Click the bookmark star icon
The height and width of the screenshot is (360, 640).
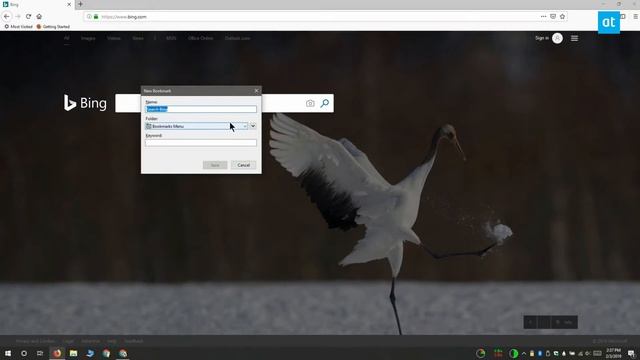[x=562, y=16]
